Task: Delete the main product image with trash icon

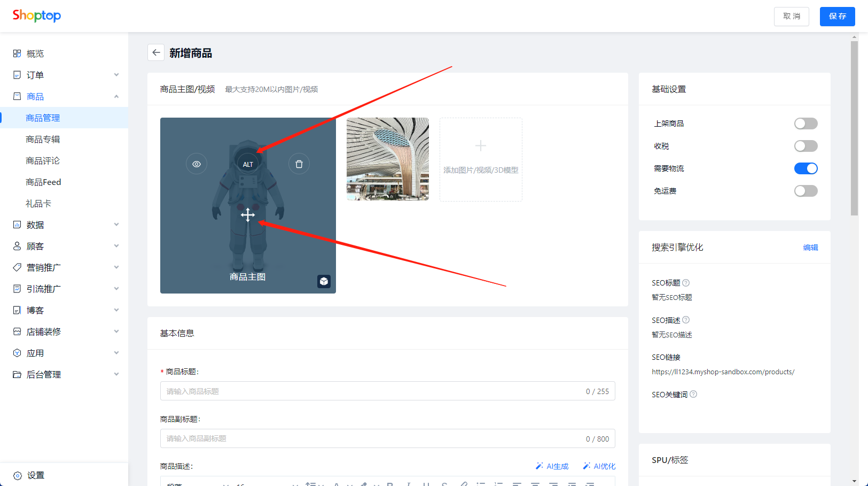Action: click(299, 164)
